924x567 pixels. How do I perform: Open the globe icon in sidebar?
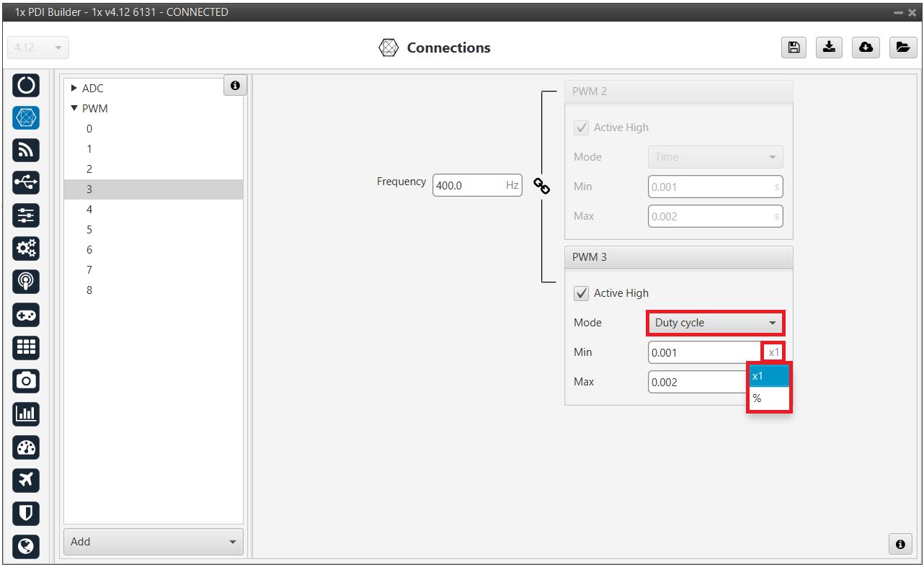tap(26, 546)
